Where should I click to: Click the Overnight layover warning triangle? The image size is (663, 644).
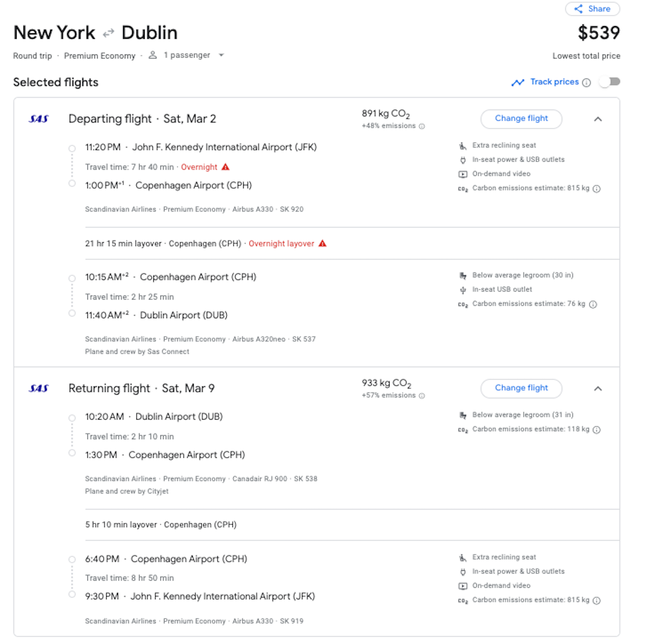pos(322,244)
